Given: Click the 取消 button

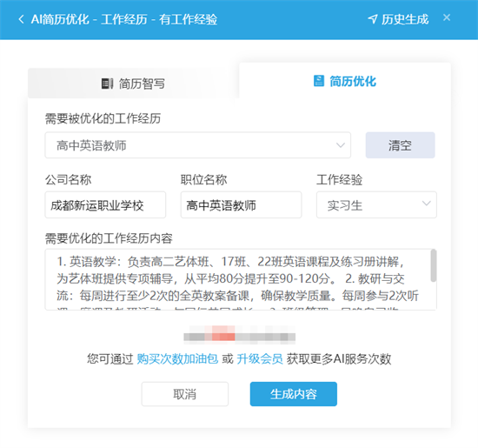Looking at the screenshot, I should [x=185, y=394].
